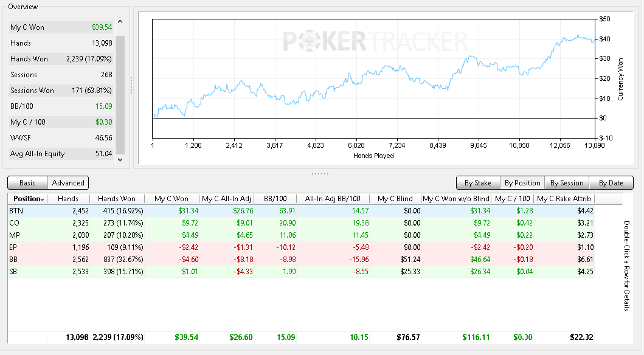Select the BTN position row
Image resolution: width=644 pixels, height=355 pixels.
point(301,210)
